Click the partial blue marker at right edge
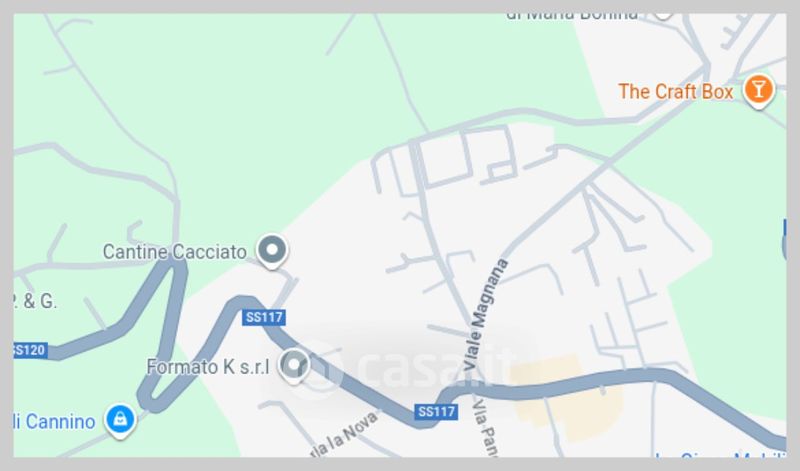 [784, 240]
